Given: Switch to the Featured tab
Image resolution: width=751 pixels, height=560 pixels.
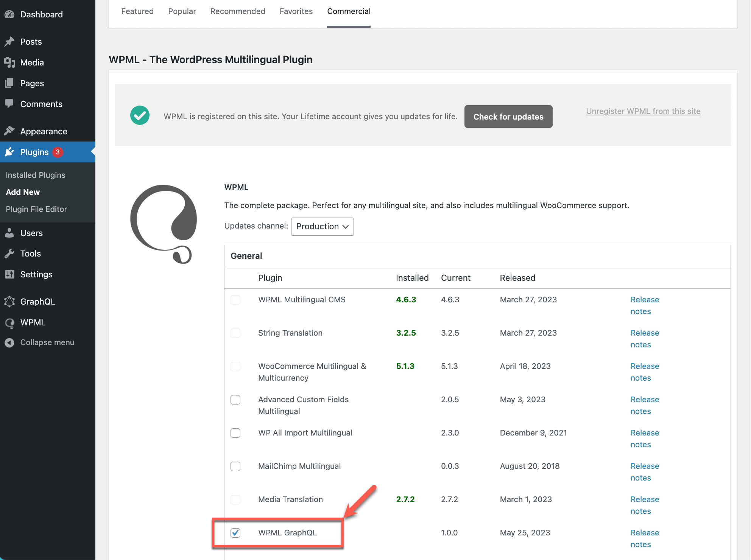Looking at the screenshot, I should coord(137,11).
